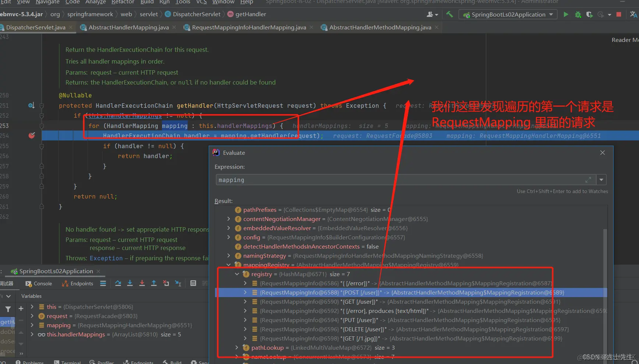Expand the expression field with the resize icon

tap(588, 180)
